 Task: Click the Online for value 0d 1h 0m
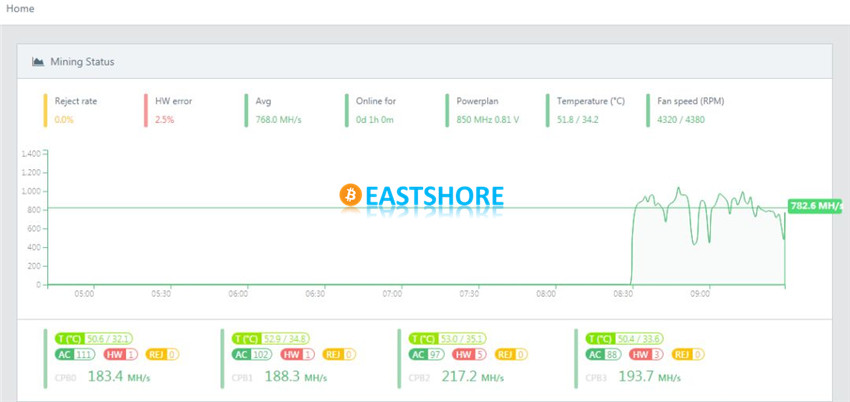point(375,120)
